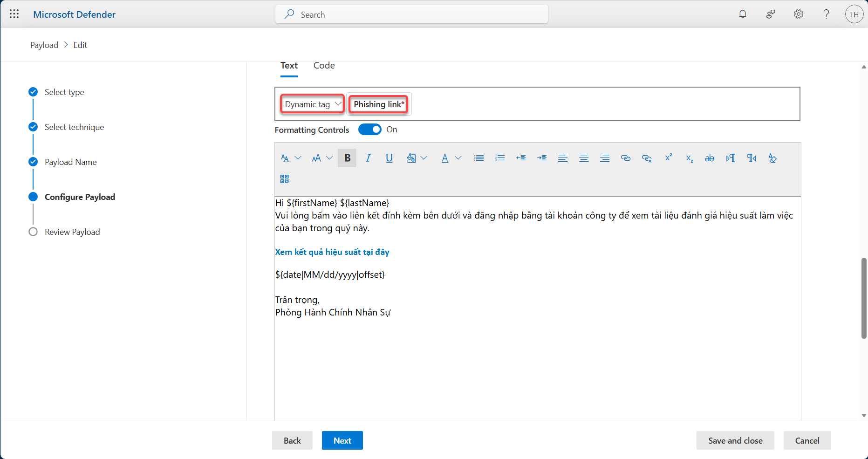Return to the Select technique step
The width and height of the screenshot is (868, 459).
tap(74, 127)
